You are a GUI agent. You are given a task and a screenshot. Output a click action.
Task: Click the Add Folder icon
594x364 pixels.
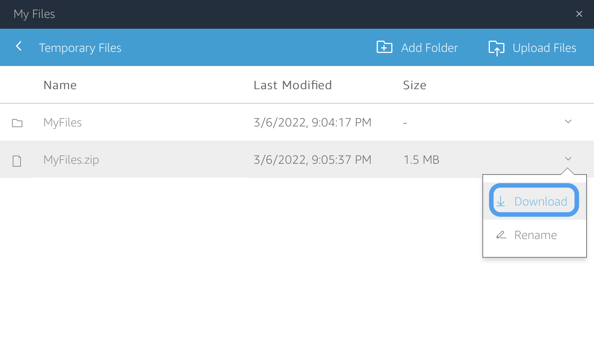point(384,47)
